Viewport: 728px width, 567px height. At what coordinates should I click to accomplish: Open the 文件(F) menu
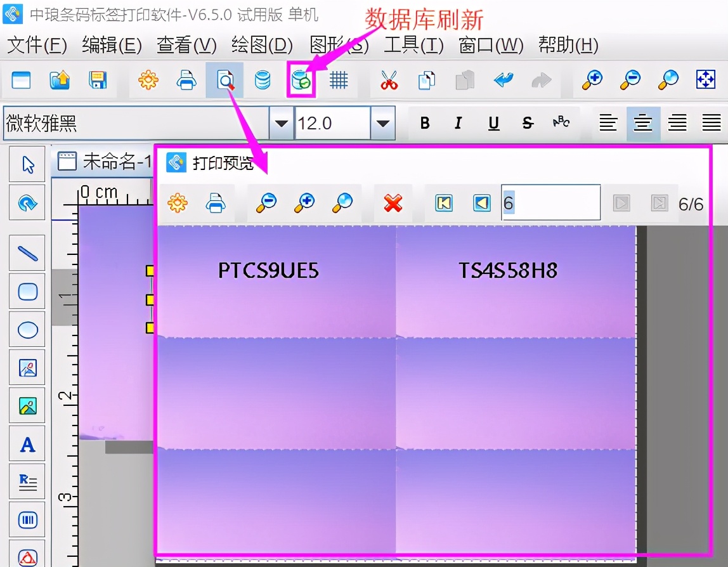(37, 45)
